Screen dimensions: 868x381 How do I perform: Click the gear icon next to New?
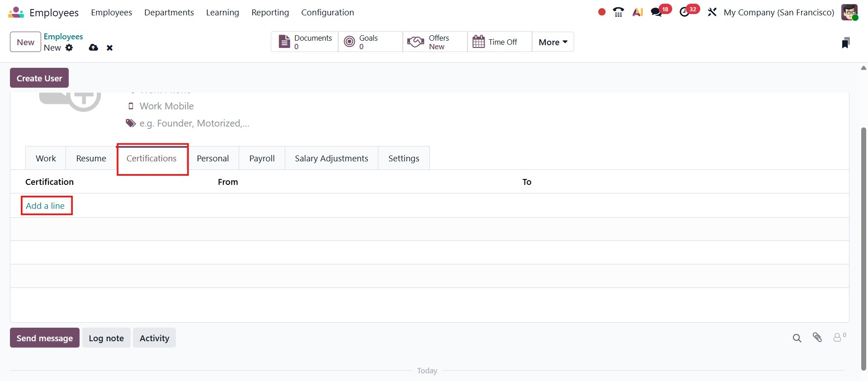coord(69,47)
